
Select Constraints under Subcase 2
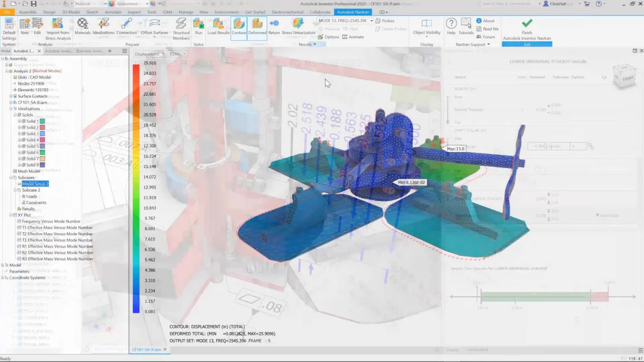pyautogui.click(x=36, y=203)
